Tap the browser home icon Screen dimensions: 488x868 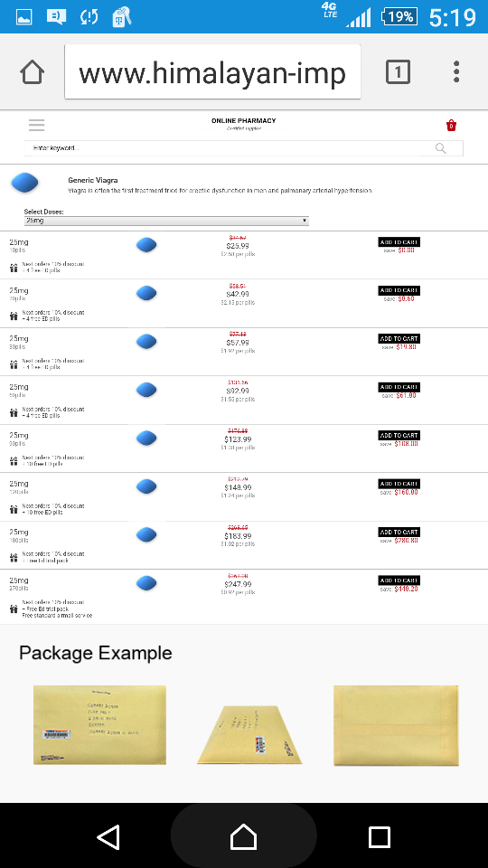pyautogui.click(x=33, y=72)
